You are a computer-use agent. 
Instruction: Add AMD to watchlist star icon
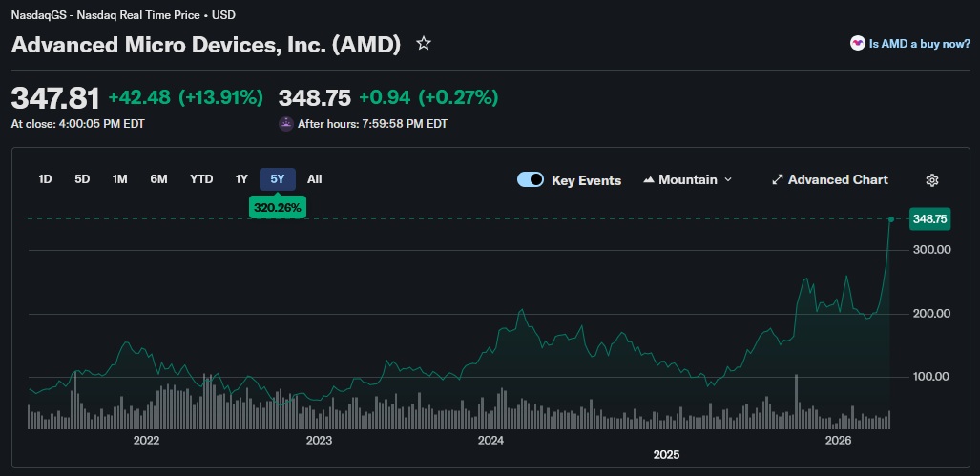[x=424, y=44]
